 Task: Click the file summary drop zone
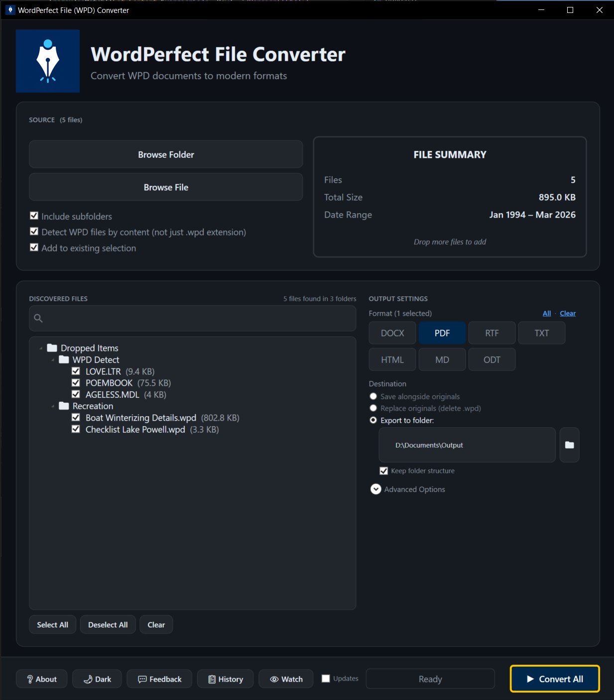click(450, 197)
